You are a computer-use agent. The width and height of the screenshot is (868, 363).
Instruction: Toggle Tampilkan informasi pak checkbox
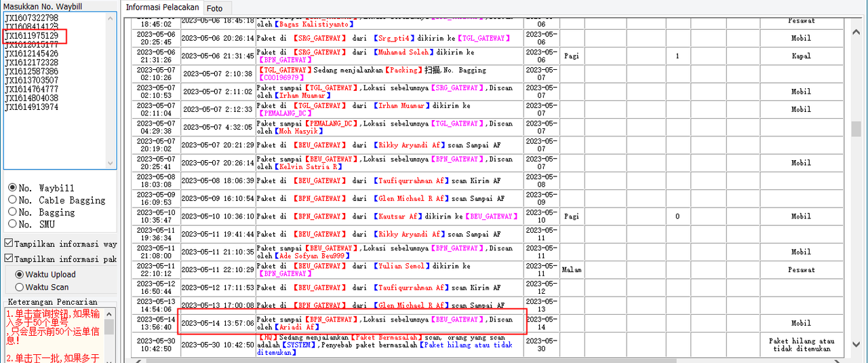[8, 259]
